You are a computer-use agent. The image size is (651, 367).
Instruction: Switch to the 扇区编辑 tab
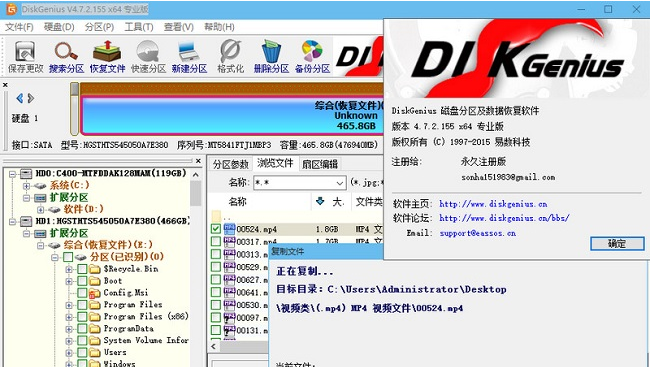click(320, 164)
